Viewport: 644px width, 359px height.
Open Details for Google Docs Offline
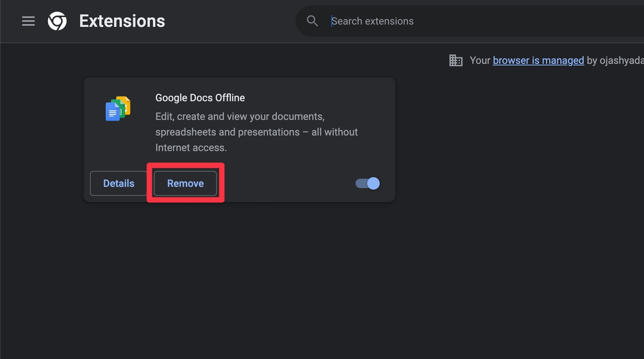[x=119, y=184]
